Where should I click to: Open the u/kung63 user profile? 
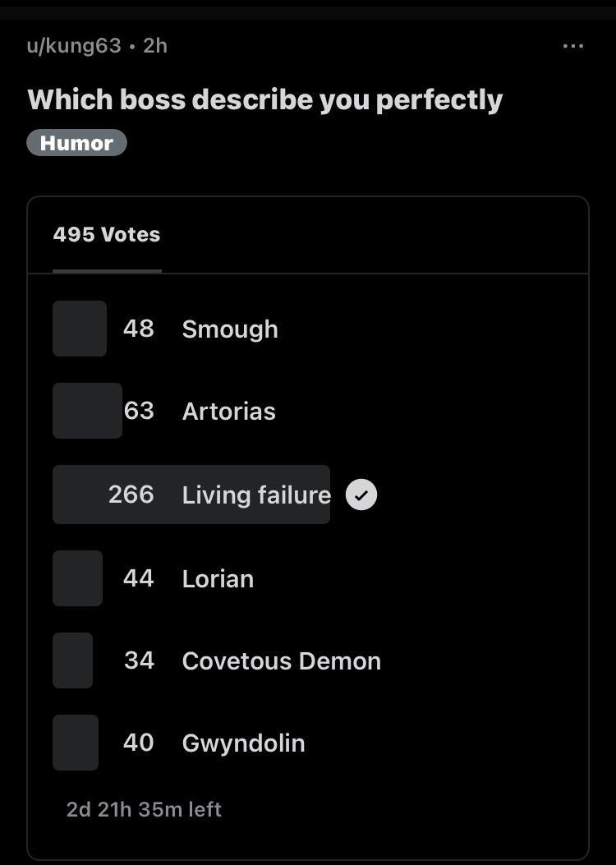74,46
